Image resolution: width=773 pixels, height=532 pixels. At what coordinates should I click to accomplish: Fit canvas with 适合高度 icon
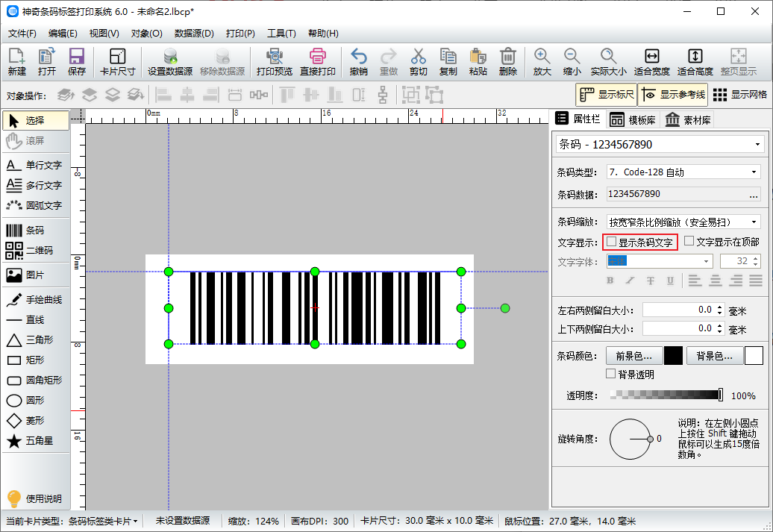695,62
